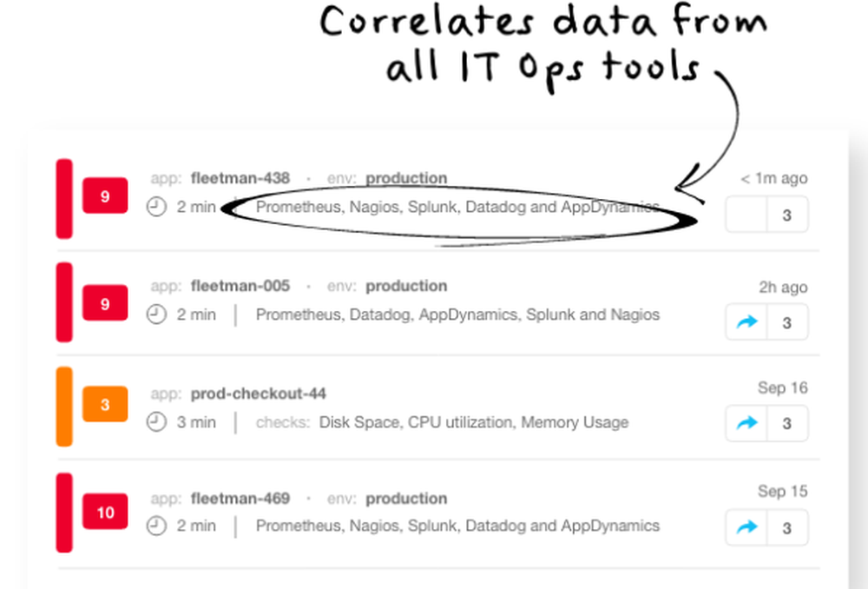This screenshot has height=589, width=868.
Task: Select the prod-checkout-44 incident name
Action: 258,394
